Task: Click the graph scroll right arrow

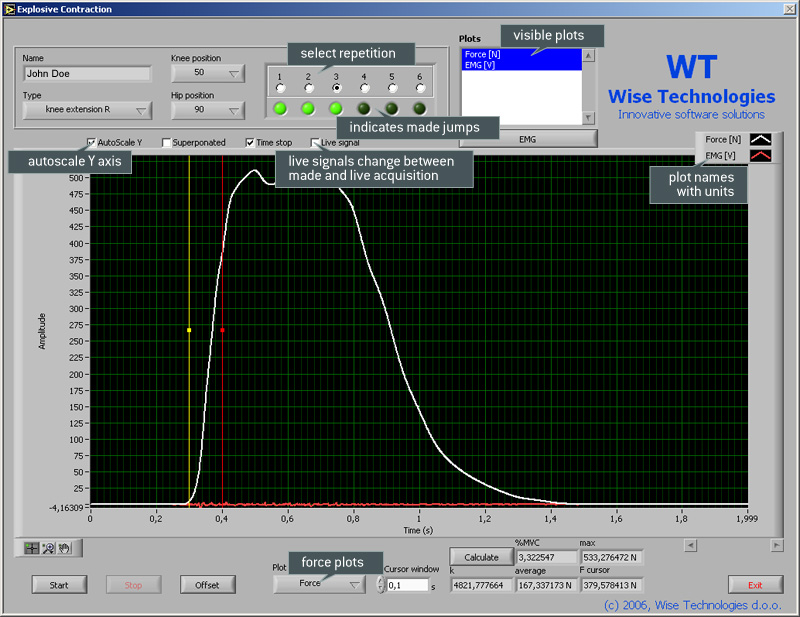Action: [x=776, y=546]
